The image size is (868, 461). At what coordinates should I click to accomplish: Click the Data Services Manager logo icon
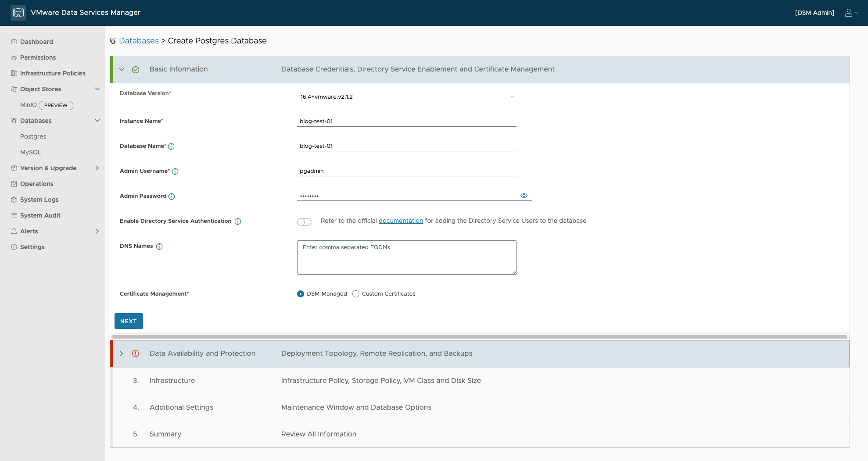18,13
